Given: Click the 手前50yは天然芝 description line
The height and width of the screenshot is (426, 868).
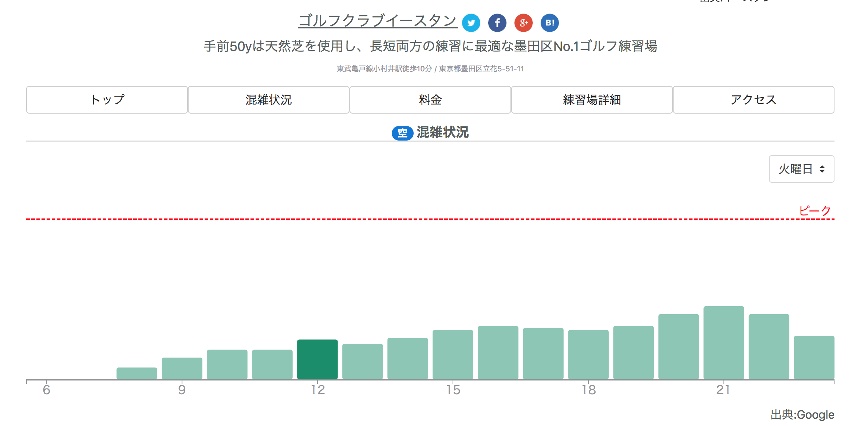Looking at the screenshot, I should pyautogui.click(x=430, y=46).
